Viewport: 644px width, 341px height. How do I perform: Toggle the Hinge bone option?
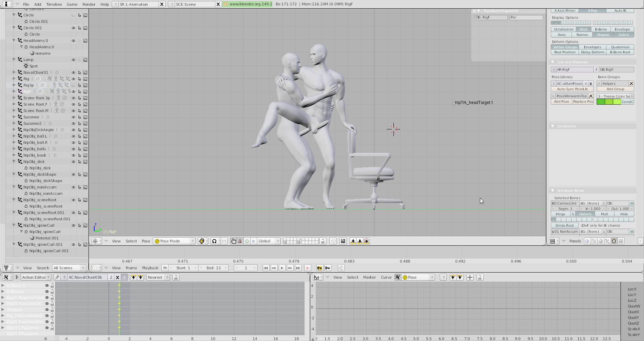[x=560, y=214]
